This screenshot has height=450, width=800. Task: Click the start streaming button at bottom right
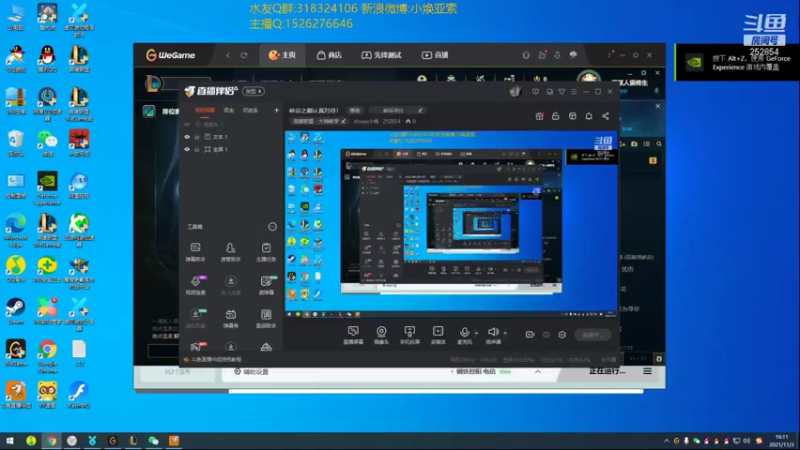point(592,335)
